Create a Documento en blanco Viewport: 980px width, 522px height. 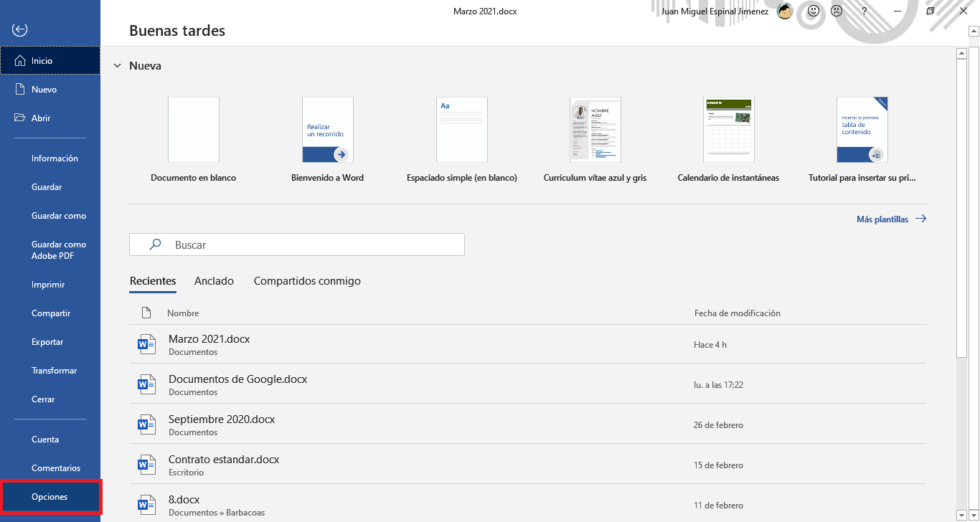tap(193, 140)
